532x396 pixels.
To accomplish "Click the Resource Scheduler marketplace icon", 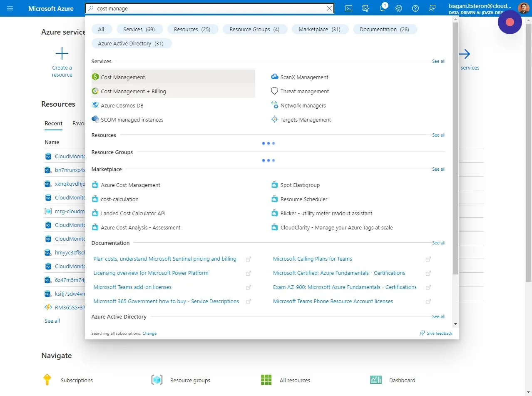I will 274,199.
